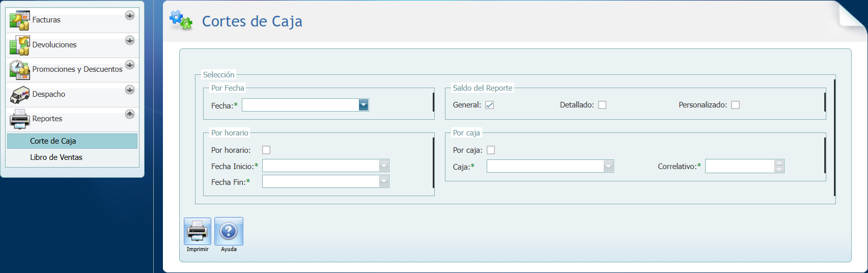Click the Devoluciones icon in sidebar
Image resolution: width=868 pixels, height=273 pixels.
(19, 45)
